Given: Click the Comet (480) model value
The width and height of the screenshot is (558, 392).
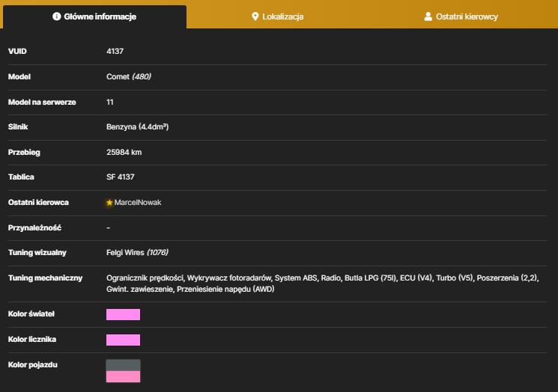Looking at the screenshot, I should [x=129, y=77].
